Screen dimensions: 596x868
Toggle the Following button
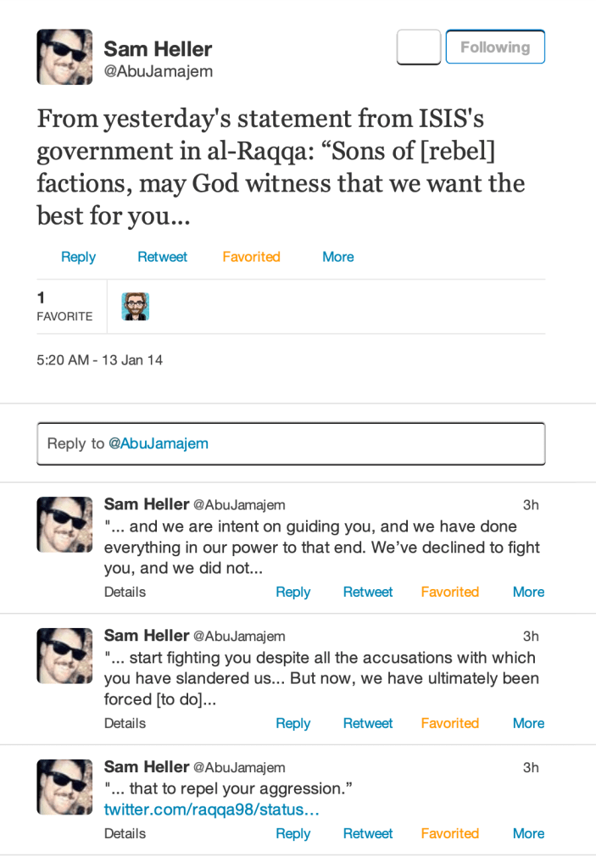point(495,47)
